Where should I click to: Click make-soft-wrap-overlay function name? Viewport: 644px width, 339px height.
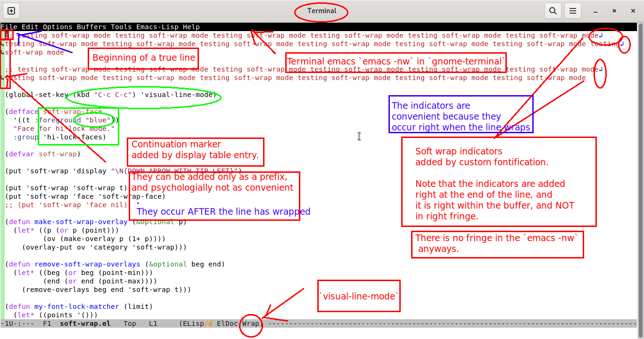pos(81,222)
